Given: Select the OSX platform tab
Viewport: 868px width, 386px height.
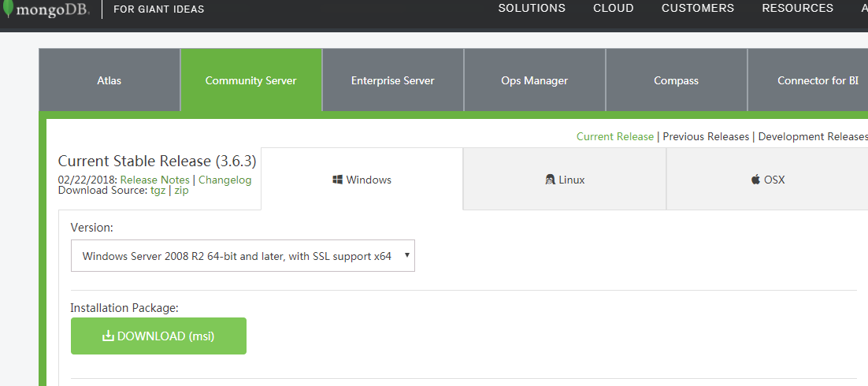Looking at the screenshot, I should [x=767, y=180].
